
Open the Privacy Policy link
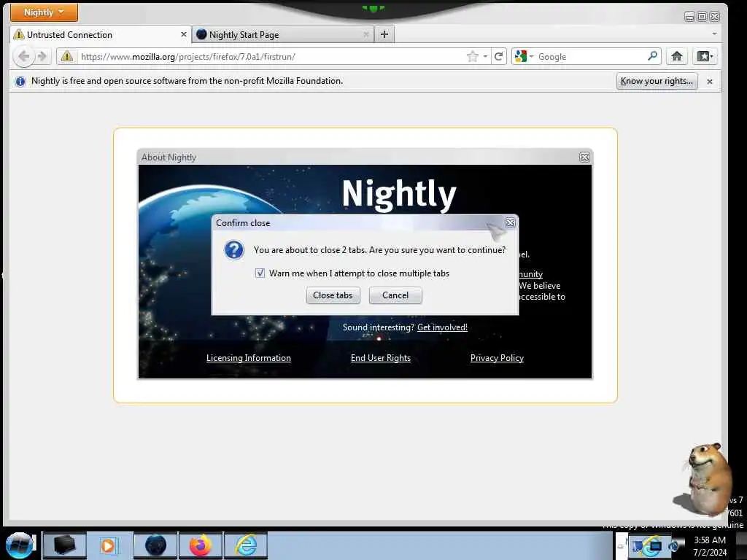point(497,358)
